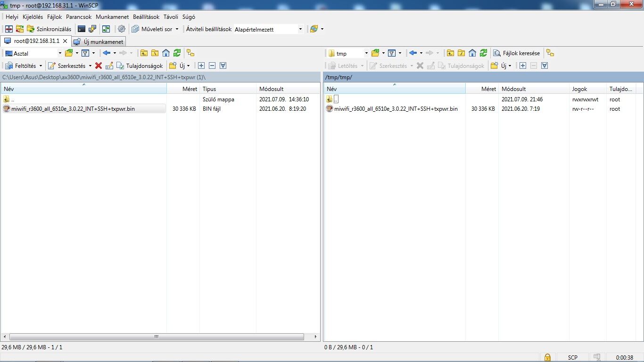
Task: Open the Helyi menu
Action: tap(12, 16)
